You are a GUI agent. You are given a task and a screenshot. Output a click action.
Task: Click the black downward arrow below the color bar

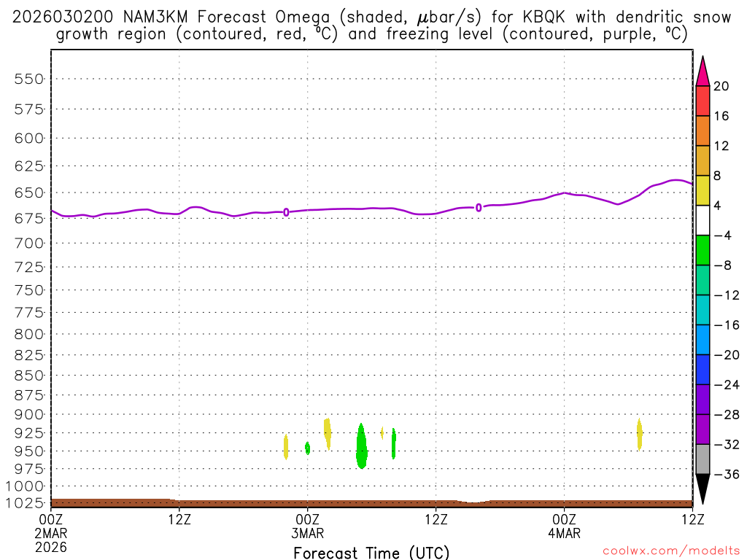[x=703, y=488]
